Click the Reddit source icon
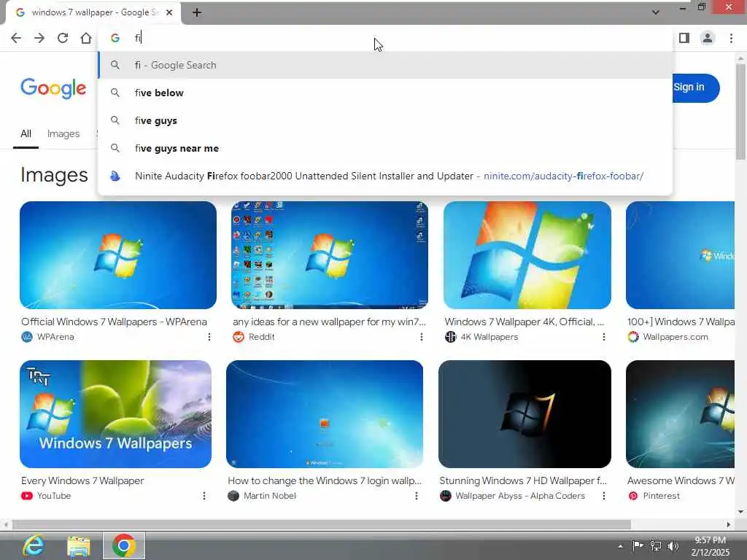The height and width of the screenshot is (560, 747). pyautogui.click(x=239, y=337)
